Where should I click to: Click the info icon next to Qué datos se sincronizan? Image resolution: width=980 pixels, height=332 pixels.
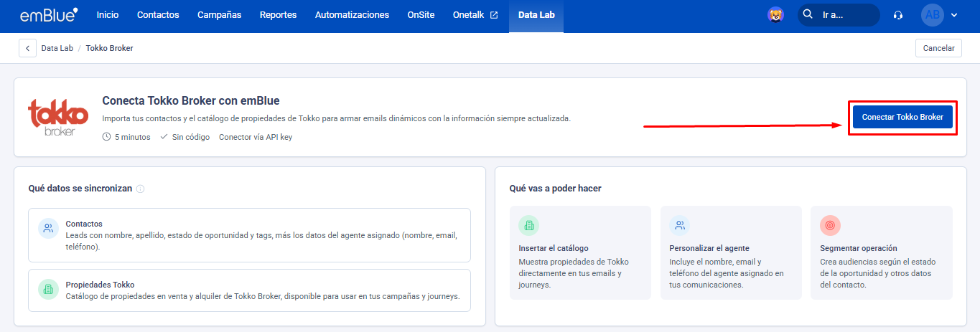[x=140, y=189]
